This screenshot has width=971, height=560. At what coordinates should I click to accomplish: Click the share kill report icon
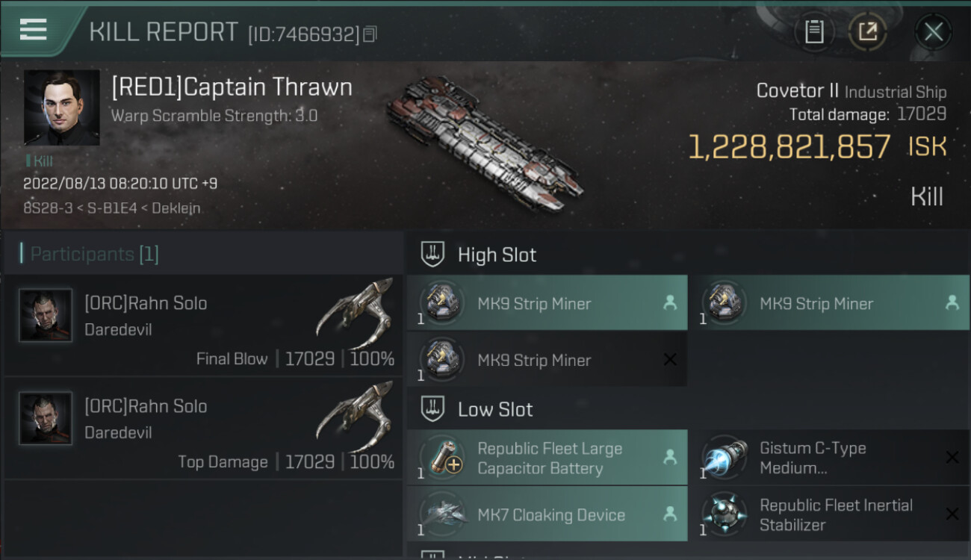(867, 31)
